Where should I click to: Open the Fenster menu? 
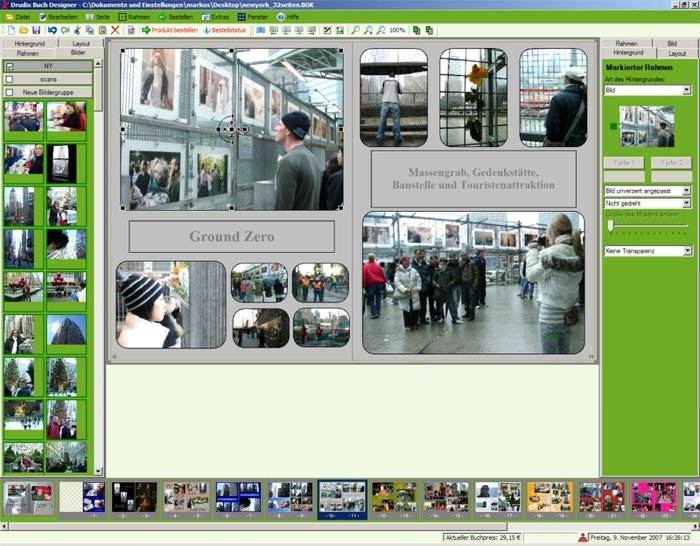click(x=253, y=17)
